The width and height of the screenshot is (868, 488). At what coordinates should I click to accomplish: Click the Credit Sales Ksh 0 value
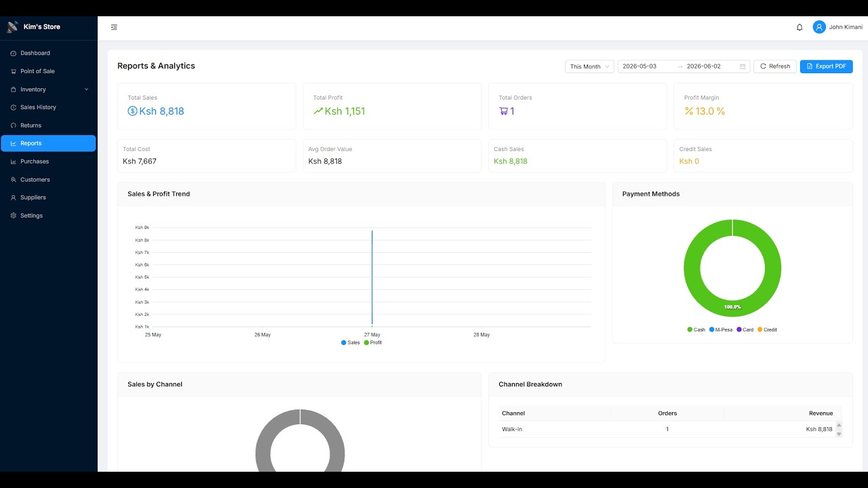point(689,161)
